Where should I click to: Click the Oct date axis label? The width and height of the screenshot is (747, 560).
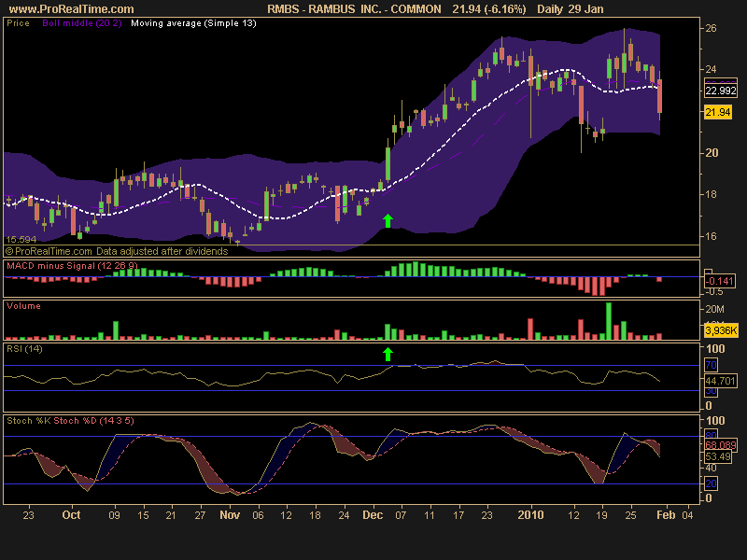72,515
